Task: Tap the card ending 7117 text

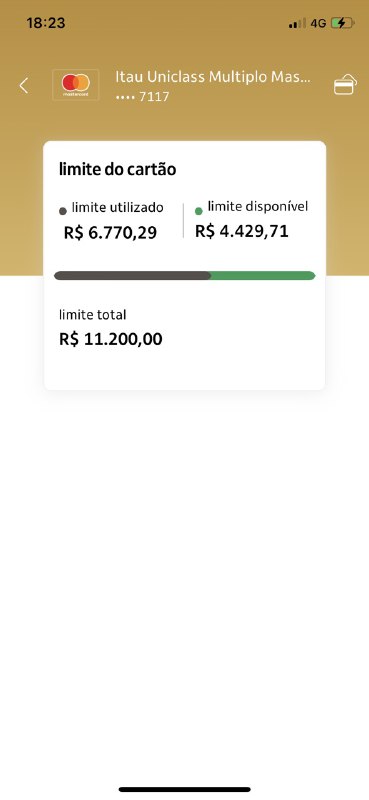Action: pyautogui.click(x=142, y=96)
